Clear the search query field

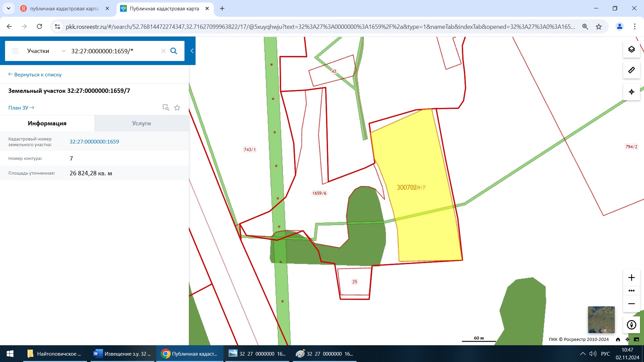click(x=163, y=51)
